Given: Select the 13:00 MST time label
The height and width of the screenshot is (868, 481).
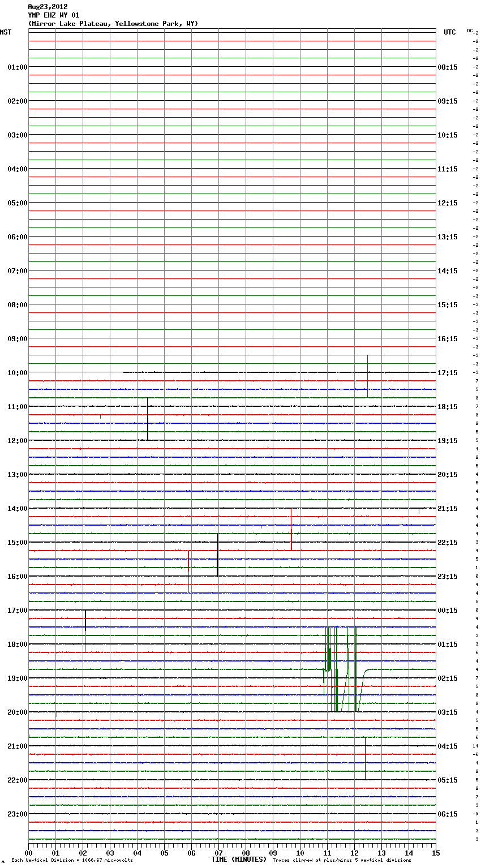Looking at the screenshot, I should (x=17, y=475).
